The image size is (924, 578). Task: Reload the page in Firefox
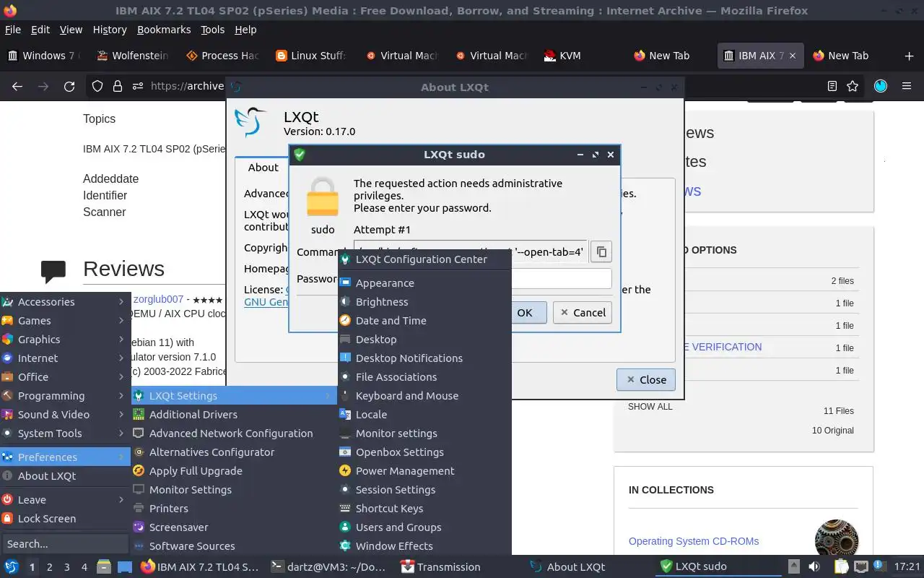pos(69,86)
